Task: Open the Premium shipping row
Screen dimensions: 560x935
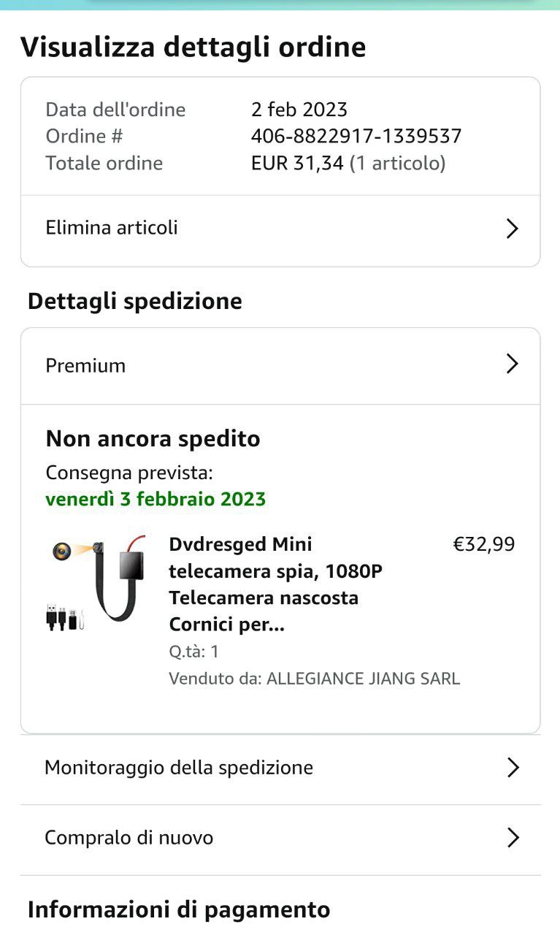Action: tap(86, 365)
